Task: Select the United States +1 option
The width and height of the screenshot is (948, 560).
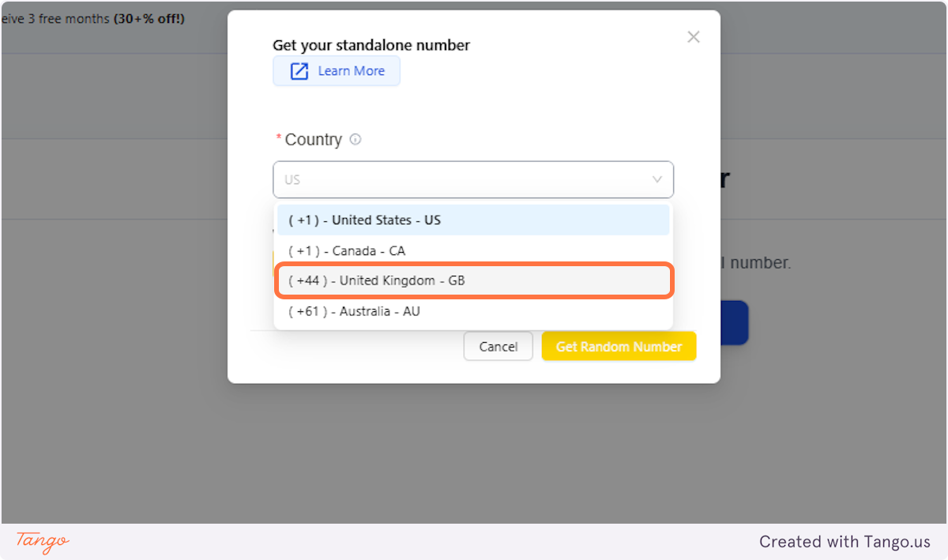Action: click(473, 220)
